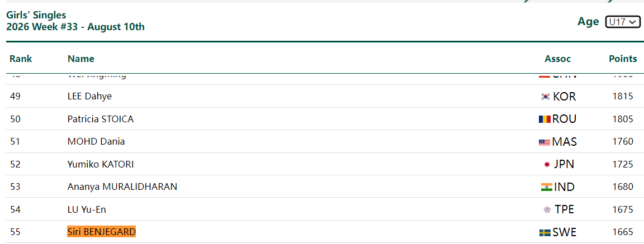The height and width of the screenshot is (244, 644).
Task: Sort by Rank column header
Action: tap(21, 59)
